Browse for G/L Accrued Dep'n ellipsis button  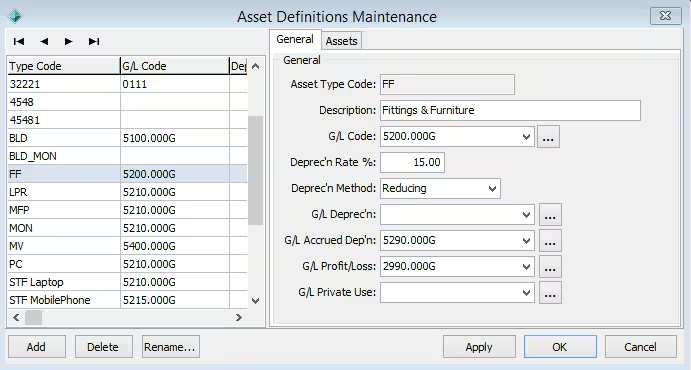550,240
